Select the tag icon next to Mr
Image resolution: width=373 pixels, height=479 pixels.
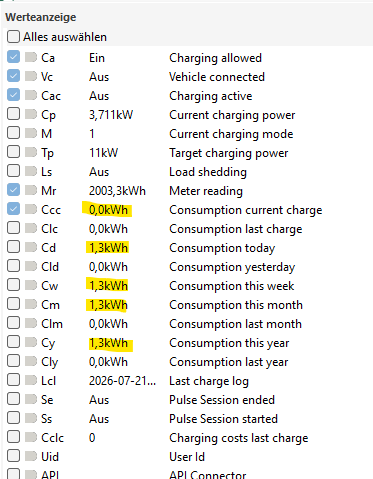[x=31, y=190]
